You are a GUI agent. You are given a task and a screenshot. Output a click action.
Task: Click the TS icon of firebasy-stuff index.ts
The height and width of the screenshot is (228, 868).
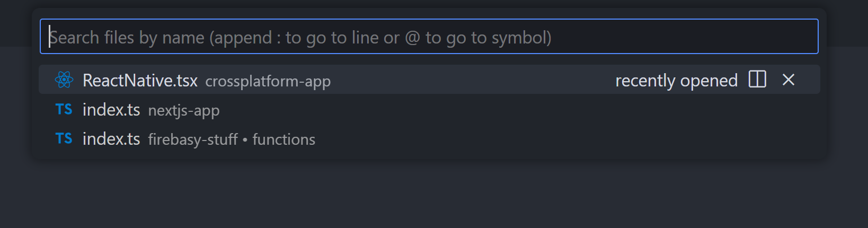tap(64, 139)
